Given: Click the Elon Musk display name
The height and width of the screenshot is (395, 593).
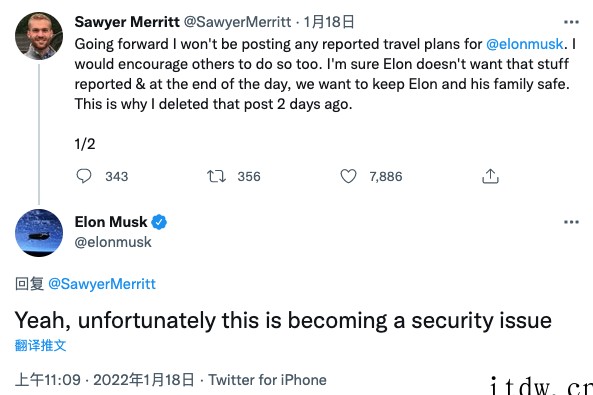Looking at the screenshot, I should pos(111,222).
